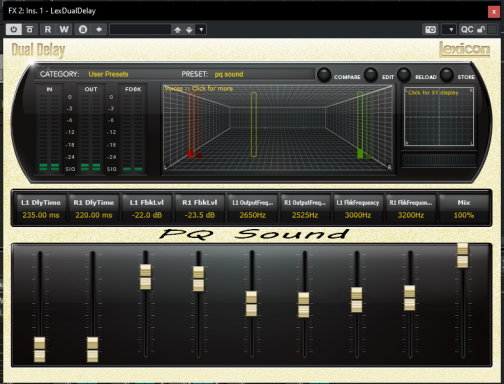Click the L1 DlyTime parameter box
Viewport: 504px width, 384px height.
tap(41, 208)
